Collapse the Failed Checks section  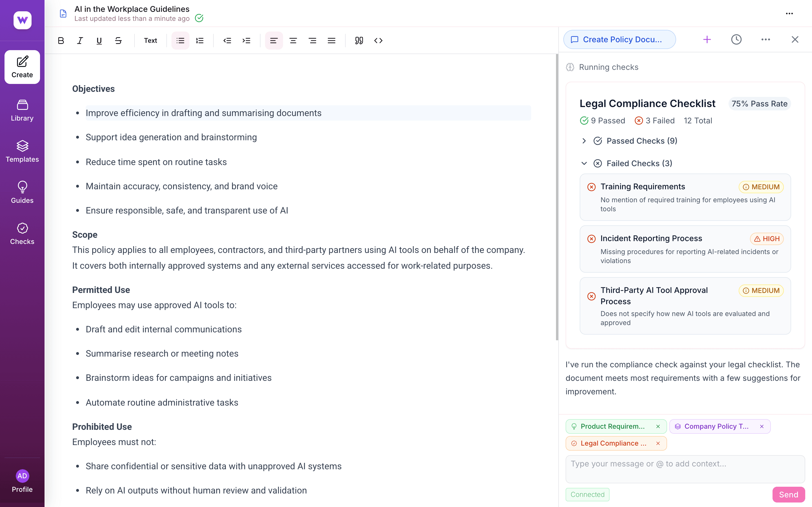[584, 163]
